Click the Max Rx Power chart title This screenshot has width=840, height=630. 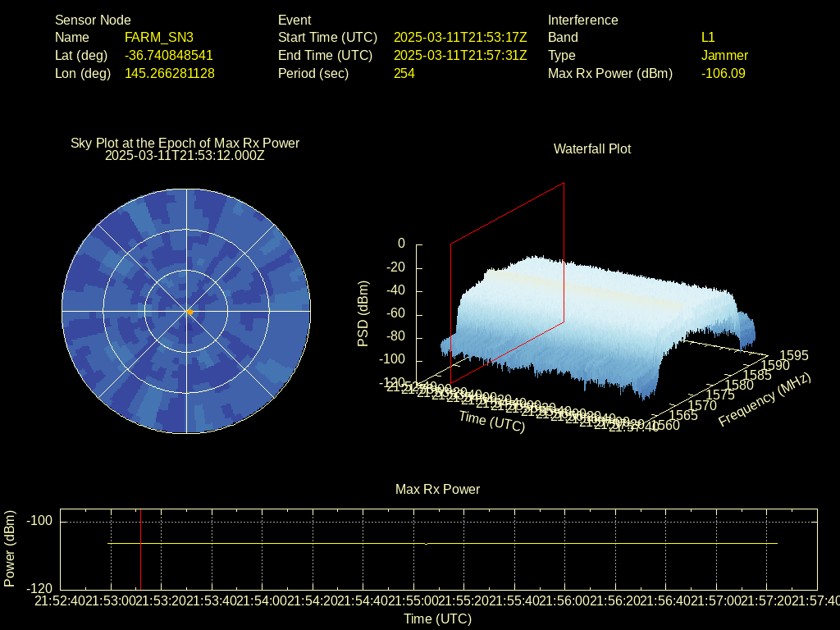[x=437, y=489]
